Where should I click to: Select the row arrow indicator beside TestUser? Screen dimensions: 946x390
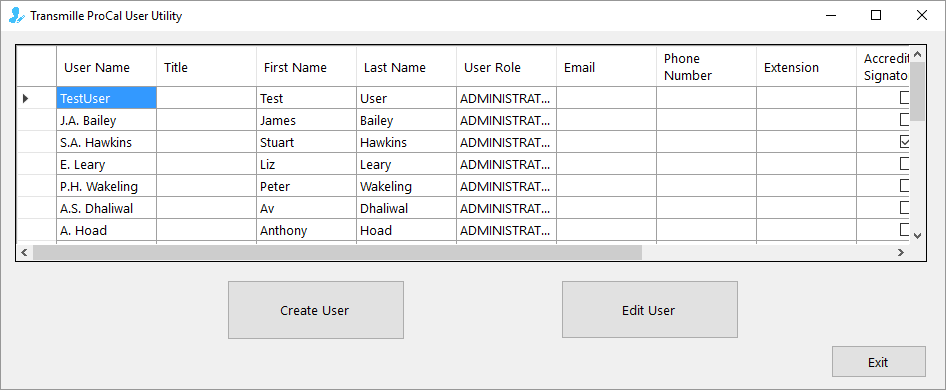click(25, 98)
